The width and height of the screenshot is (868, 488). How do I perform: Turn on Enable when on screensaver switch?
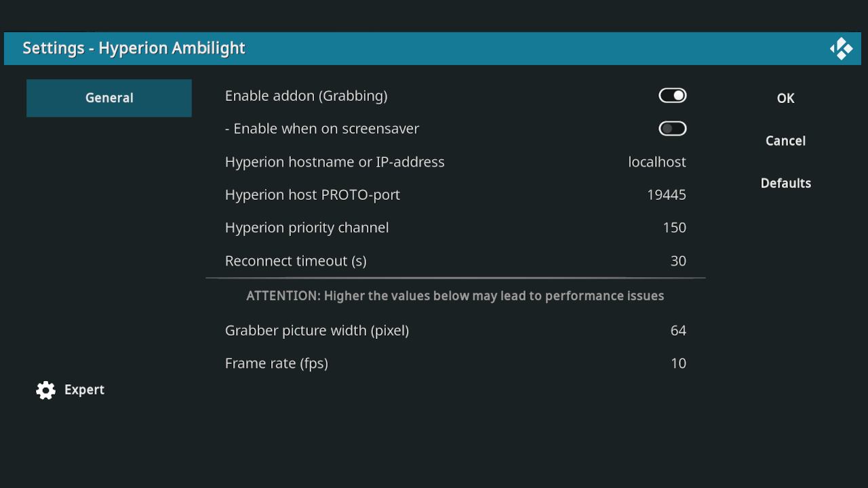[672, 129]
